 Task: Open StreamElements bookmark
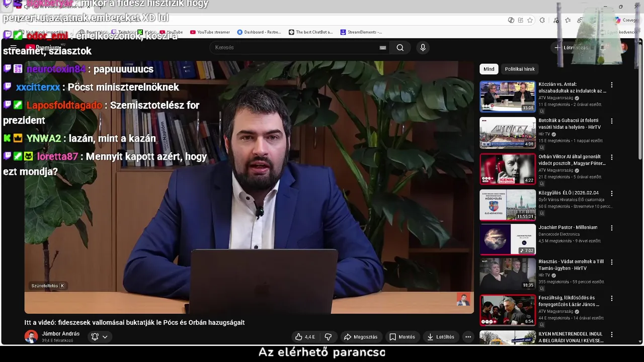click(361, 32)
